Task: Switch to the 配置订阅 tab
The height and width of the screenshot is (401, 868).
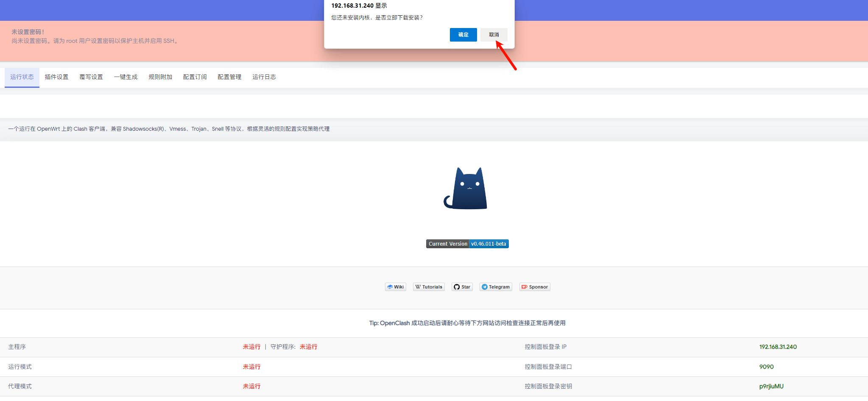Action: (195, 77)
